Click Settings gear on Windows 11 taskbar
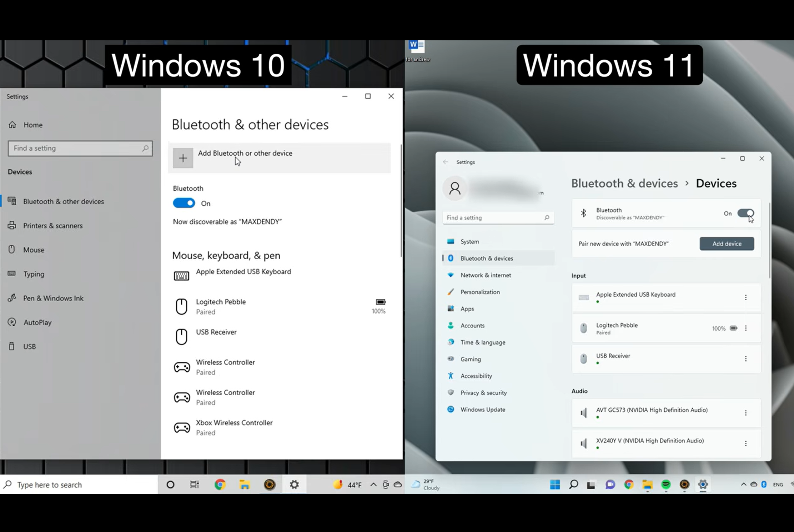The height and width of the screenshot is (532, 794). tap(703, 485)
